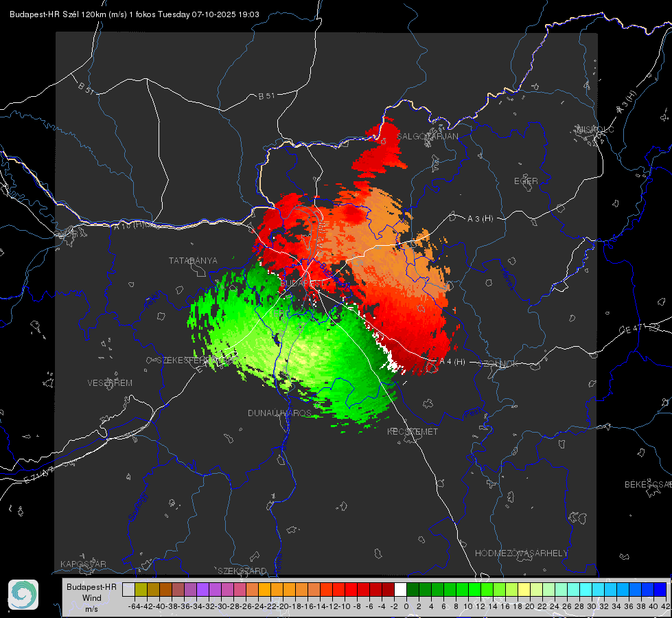Click the MISKOLC city label
This screenshot has height=618, width=672.
(595, 129)
